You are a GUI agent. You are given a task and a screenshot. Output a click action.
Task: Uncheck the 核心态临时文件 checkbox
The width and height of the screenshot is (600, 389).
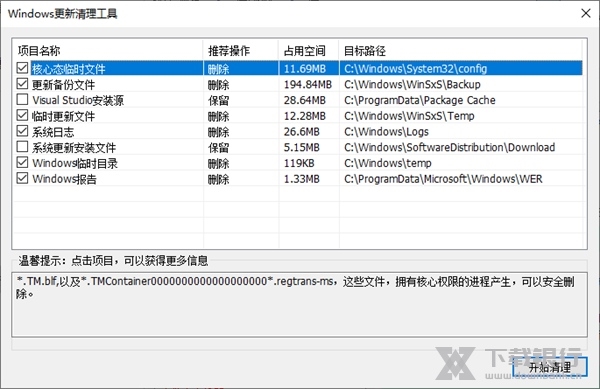(22, 68)
